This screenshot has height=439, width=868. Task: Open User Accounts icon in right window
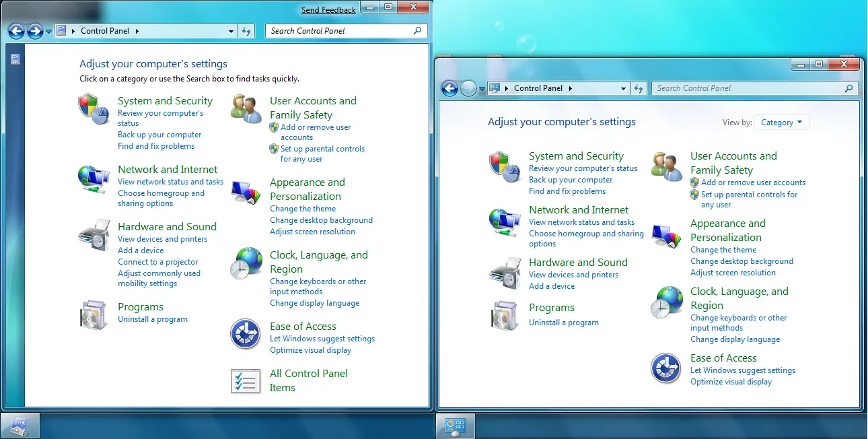[x=667, y=166]
